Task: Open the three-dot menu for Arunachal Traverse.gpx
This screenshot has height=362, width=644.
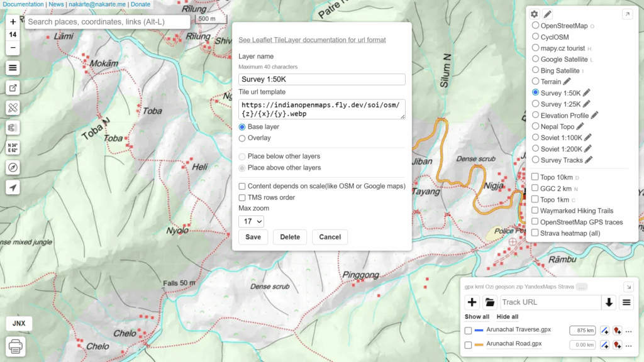Action: 628,331
